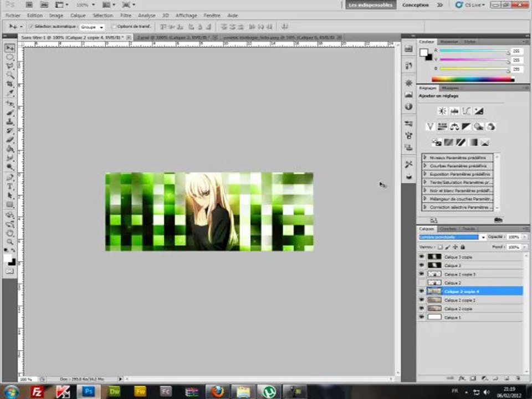Open the Filtre menu
The height and width of the screenshot is (399, 532).
(126, 16)
